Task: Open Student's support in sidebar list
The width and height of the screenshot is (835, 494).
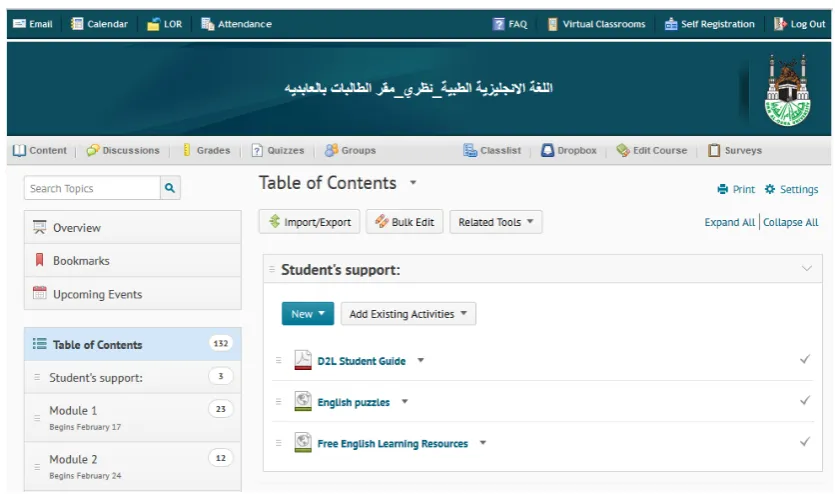Action: pyautogui.click(x=133, y=377)
